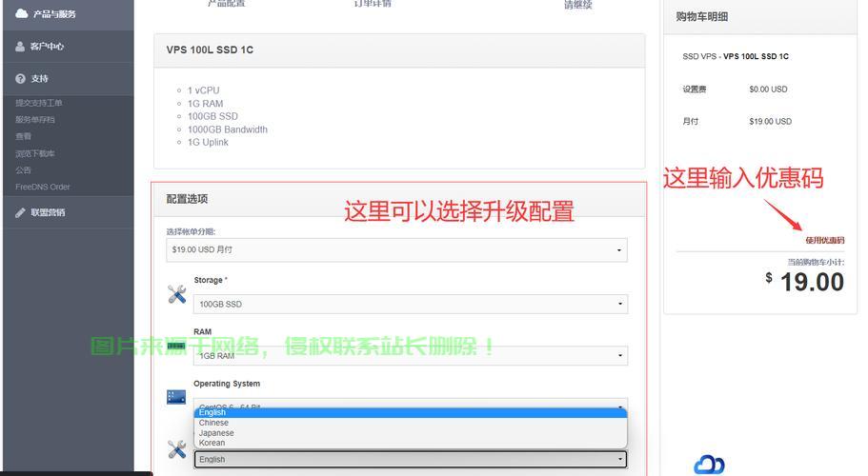Expand the Storage dropdown showing 100GB SSD

(410, 305)
